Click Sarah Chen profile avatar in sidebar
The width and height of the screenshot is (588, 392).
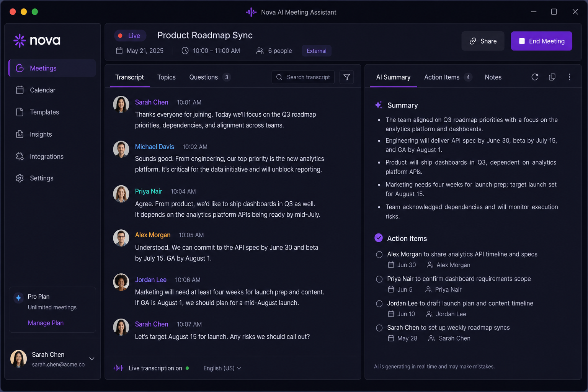pos(18,359)
